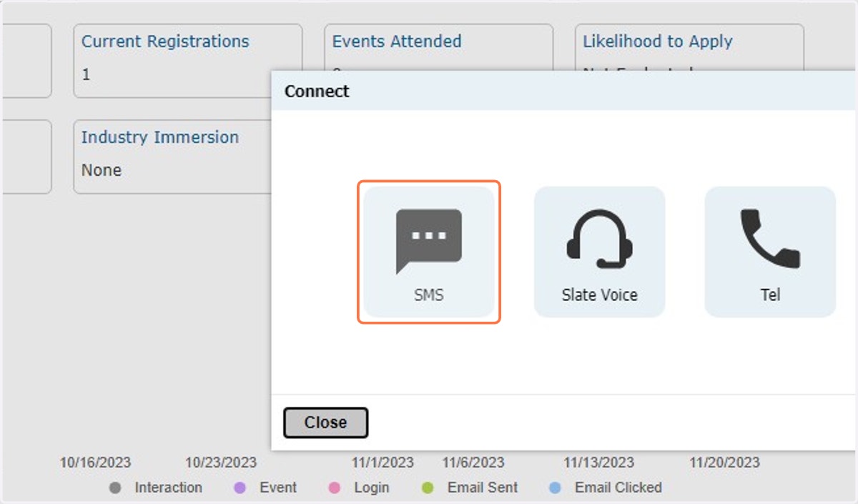
Task: Choose the Slate Voice headset option
Action: coord(599,252)
